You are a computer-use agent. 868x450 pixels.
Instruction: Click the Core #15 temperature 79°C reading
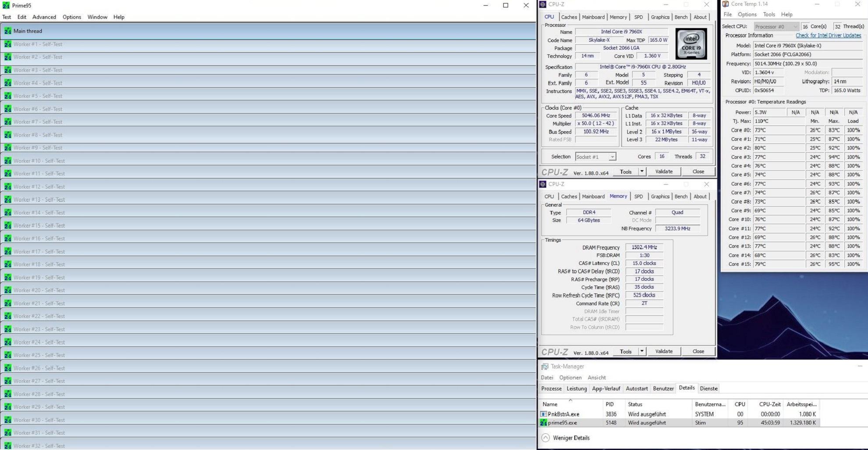pos(779,264)
